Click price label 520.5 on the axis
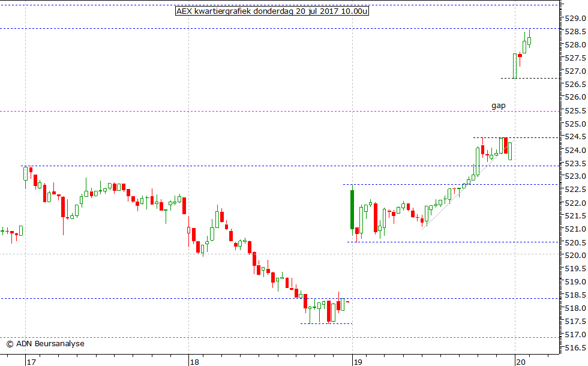 coord(575,243)
